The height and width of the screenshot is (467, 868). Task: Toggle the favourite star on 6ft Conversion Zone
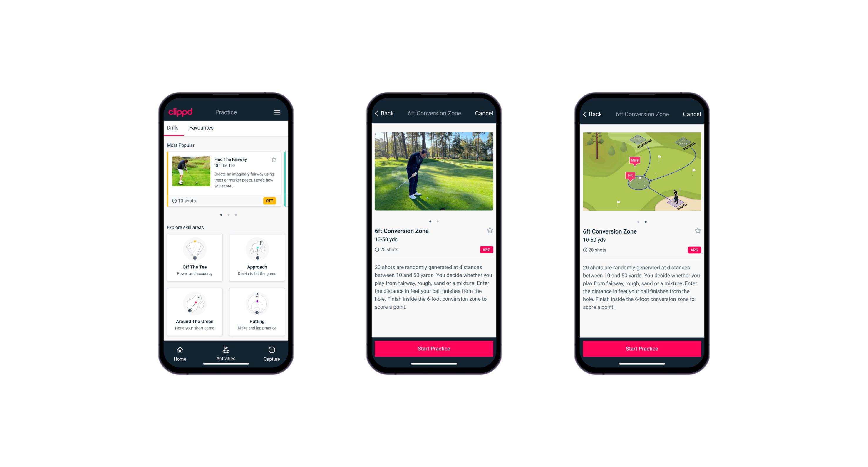(490, 231)
